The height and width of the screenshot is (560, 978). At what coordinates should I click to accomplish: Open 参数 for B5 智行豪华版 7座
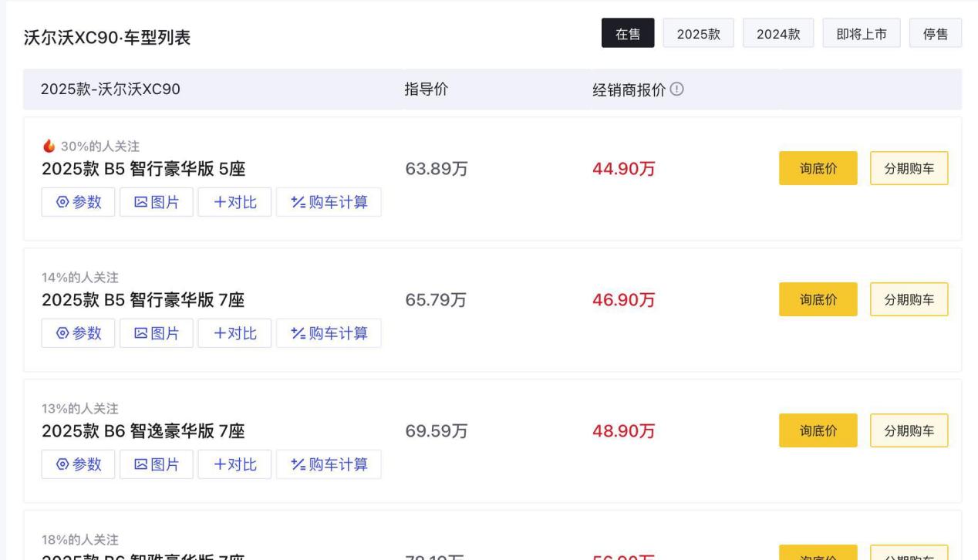coord(78,334)
